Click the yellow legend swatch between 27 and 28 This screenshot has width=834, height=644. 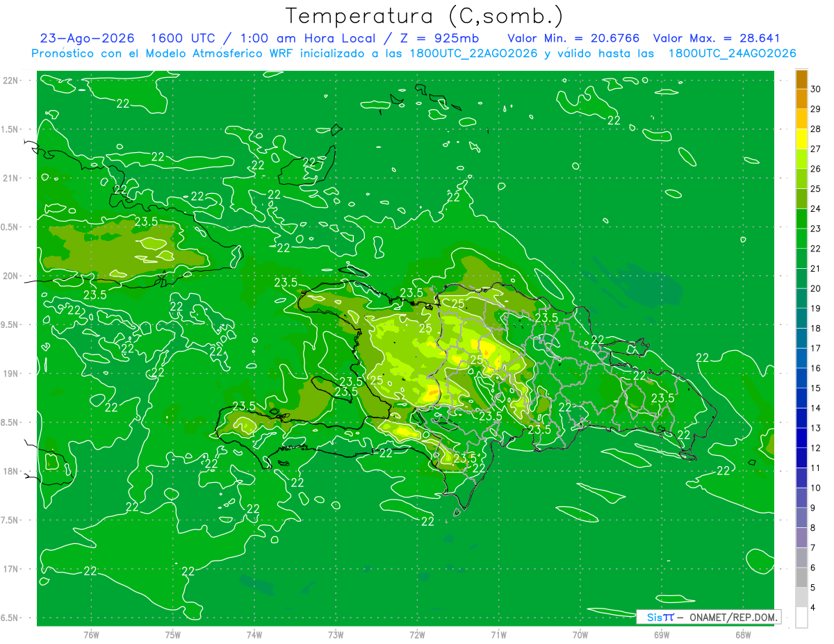tap(801, 139)
